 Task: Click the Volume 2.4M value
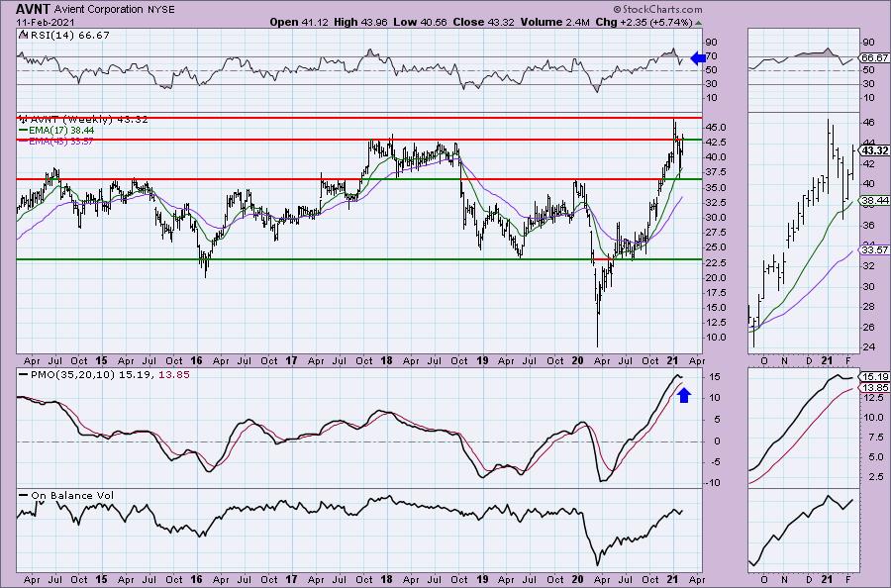(x=555, y=22)
